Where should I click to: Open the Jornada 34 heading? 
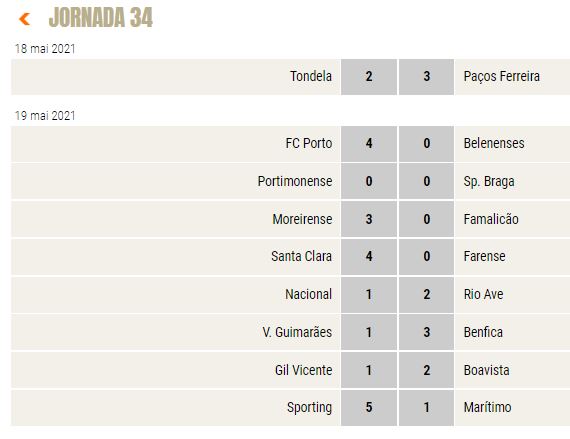[101, 17]
